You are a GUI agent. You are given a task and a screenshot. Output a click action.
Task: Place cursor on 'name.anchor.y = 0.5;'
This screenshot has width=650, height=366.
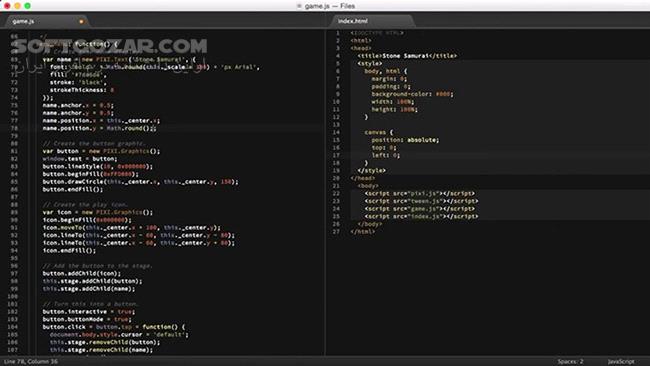[78, 113]
